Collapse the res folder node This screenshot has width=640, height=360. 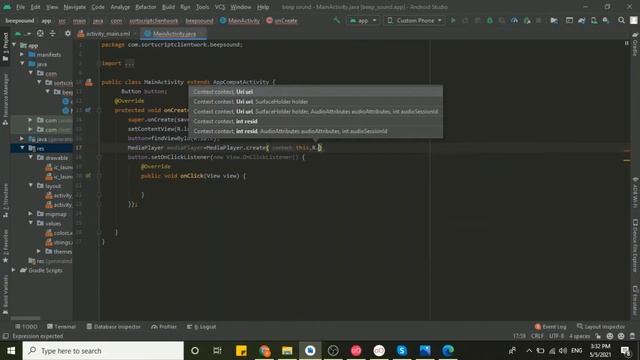tap(22, 148)
